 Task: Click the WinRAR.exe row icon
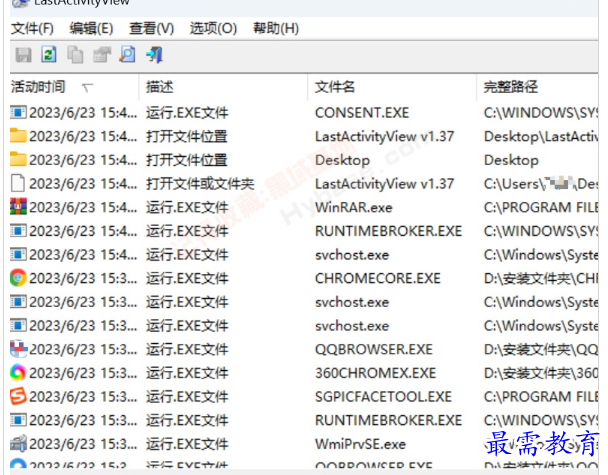(x=19, y=207)
